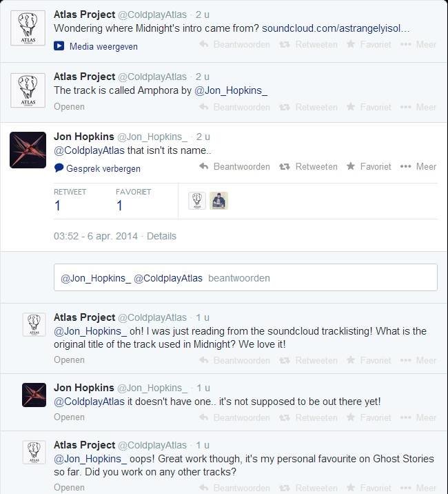Open Jon Hopkins' large profile avatar

click(x=28, y=150)
